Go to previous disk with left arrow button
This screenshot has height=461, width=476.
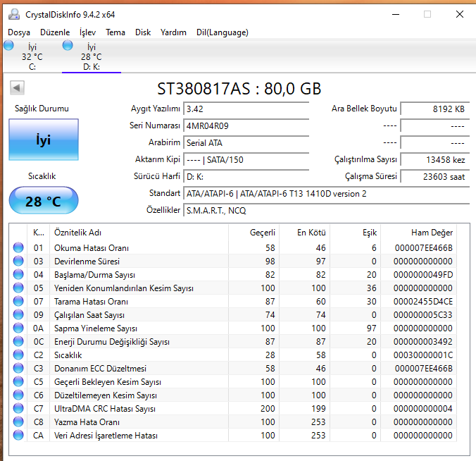pyautogui.click(x=17, y=88)
